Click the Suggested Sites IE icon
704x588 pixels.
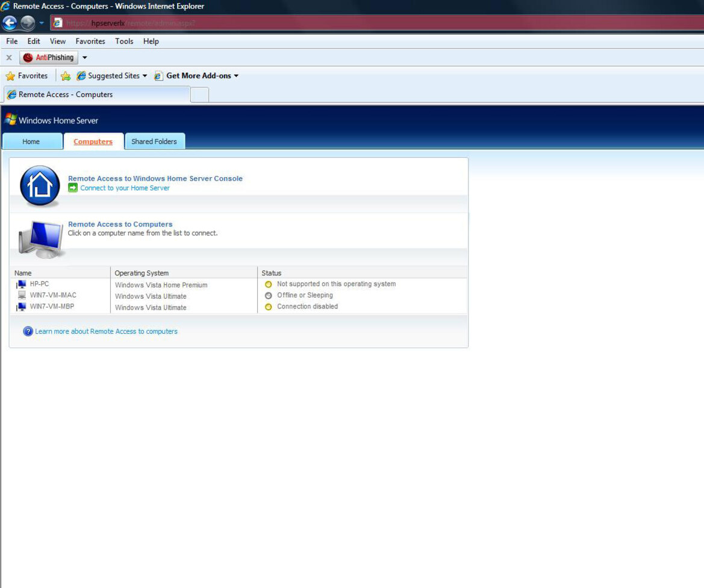[81, 76]
